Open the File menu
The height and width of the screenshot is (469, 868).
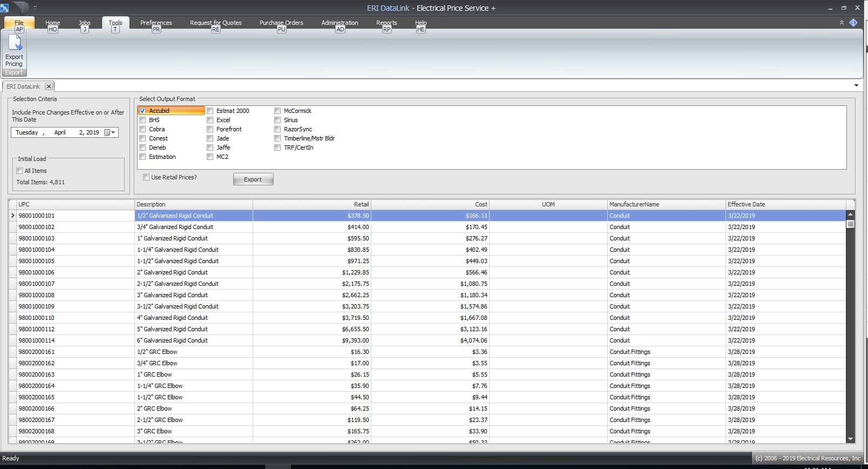[x=19, y=23]
